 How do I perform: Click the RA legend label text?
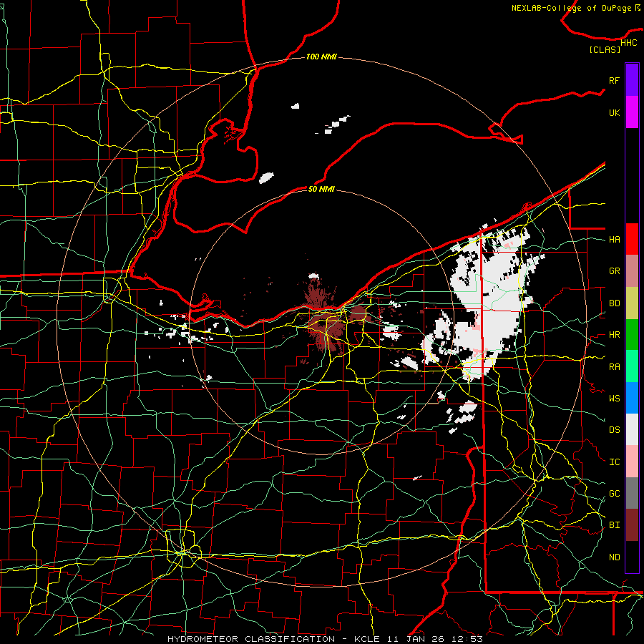coord(614,367)
